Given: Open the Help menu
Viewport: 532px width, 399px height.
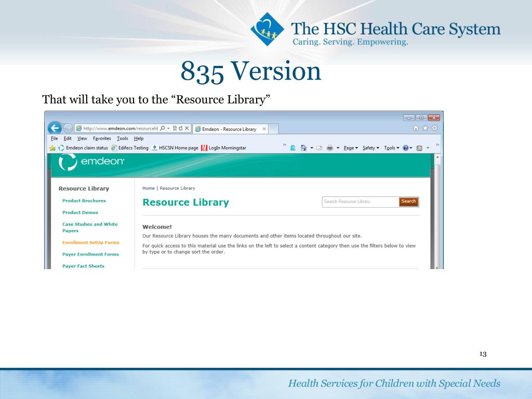Looking at the screenshot, I should pyautogui.click(x=138, y=138).
